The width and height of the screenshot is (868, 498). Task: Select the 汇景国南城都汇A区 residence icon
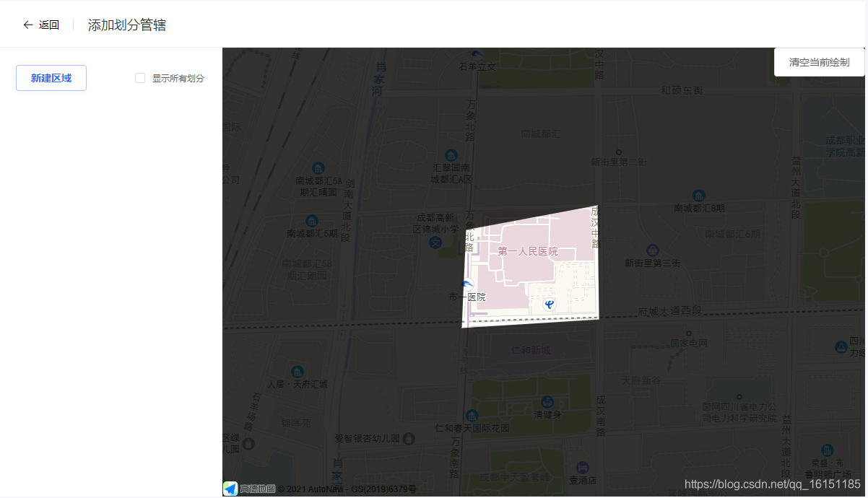click(451, 156)
